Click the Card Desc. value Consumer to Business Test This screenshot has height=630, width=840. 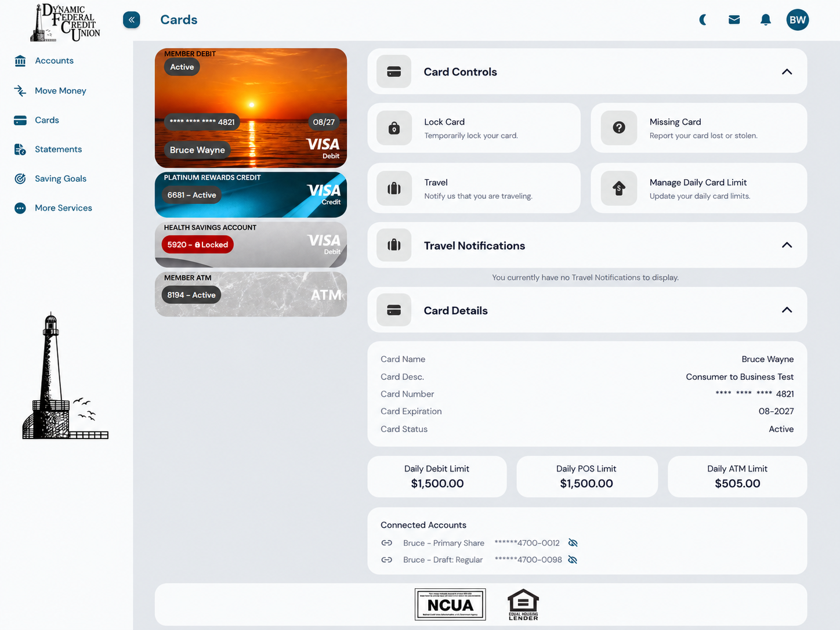pyautogui.click(x=740, y=377)
